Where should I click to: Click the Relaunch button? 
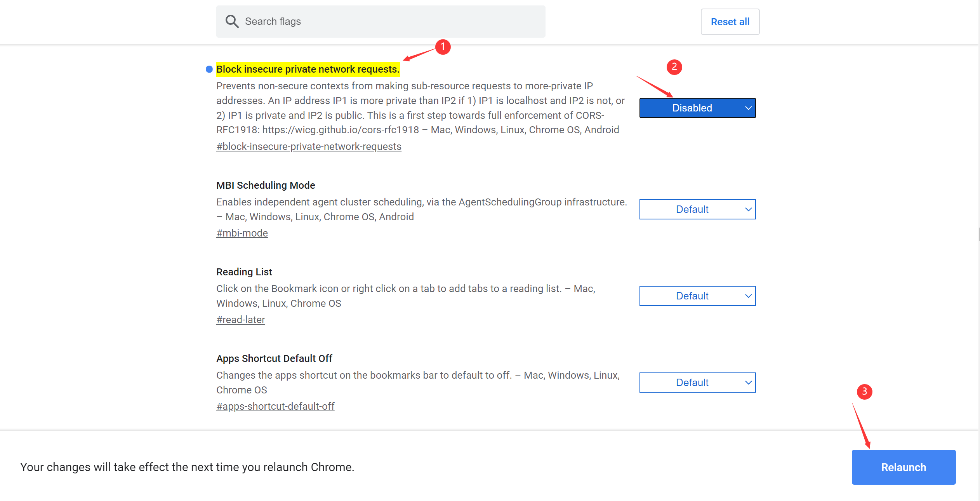pos(903,467)
